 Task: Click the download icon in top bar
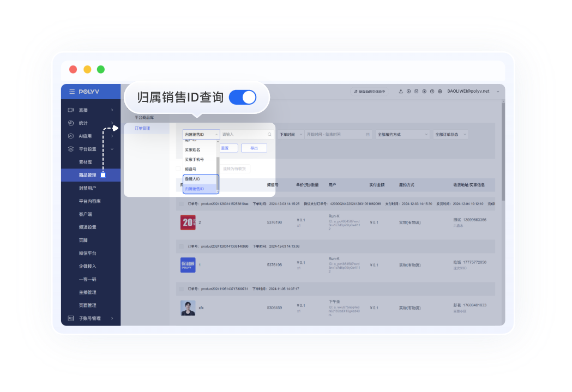coord(409,92)
